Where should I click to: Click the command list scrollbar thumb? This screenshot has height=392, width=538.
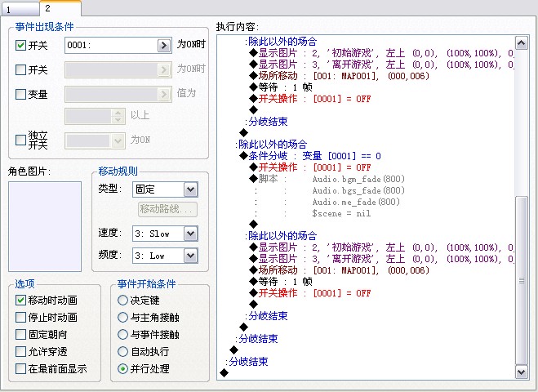tap(522, 280)
